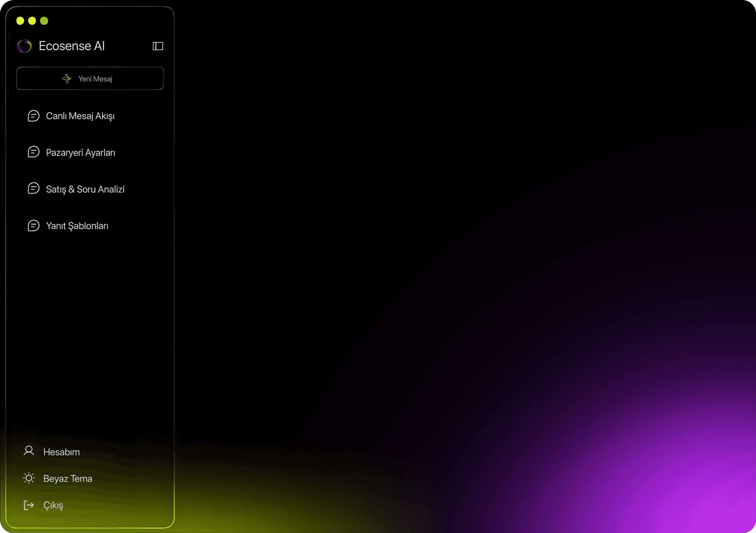Image resolution: width=756 pixels, height=533 pixels.
Task: Click the logout arrow icon for Çıkış
Action: point(29,505)
